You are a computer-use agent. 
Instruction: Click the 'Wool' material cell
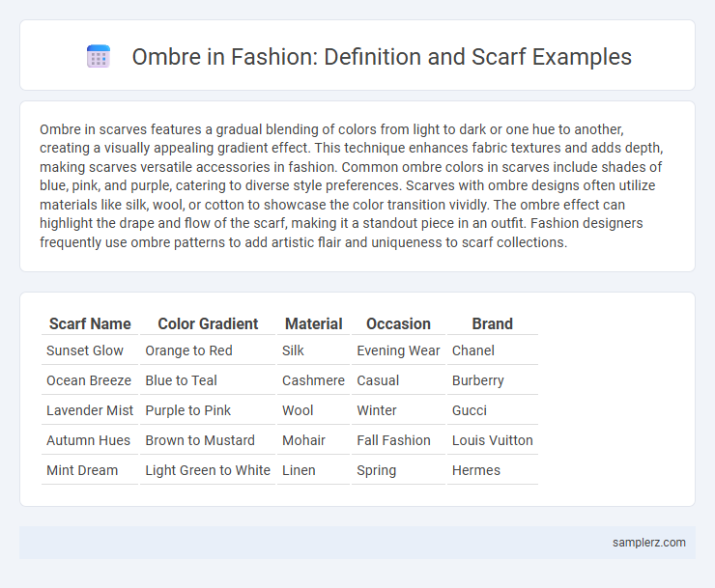point(313,410)
